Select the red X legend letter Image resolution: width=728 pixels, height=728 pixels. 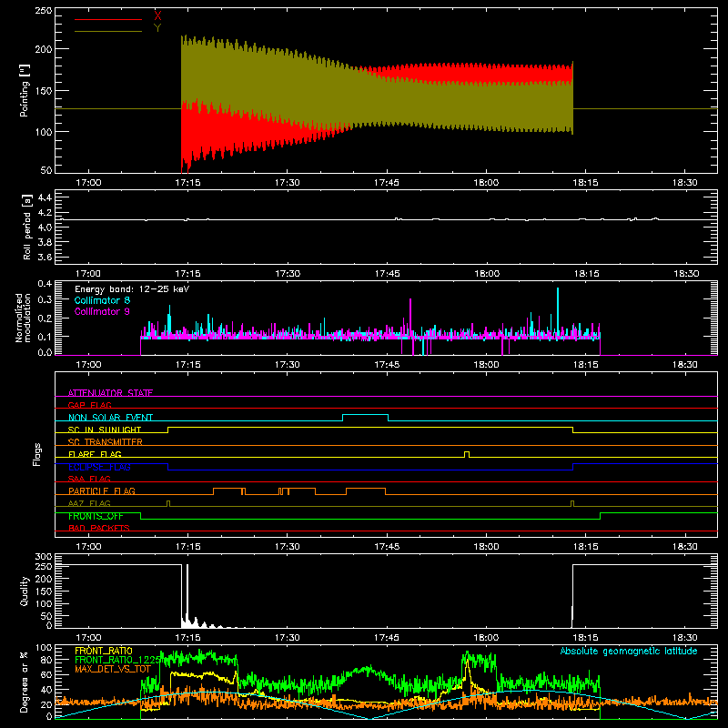click(x=157, y=16)
